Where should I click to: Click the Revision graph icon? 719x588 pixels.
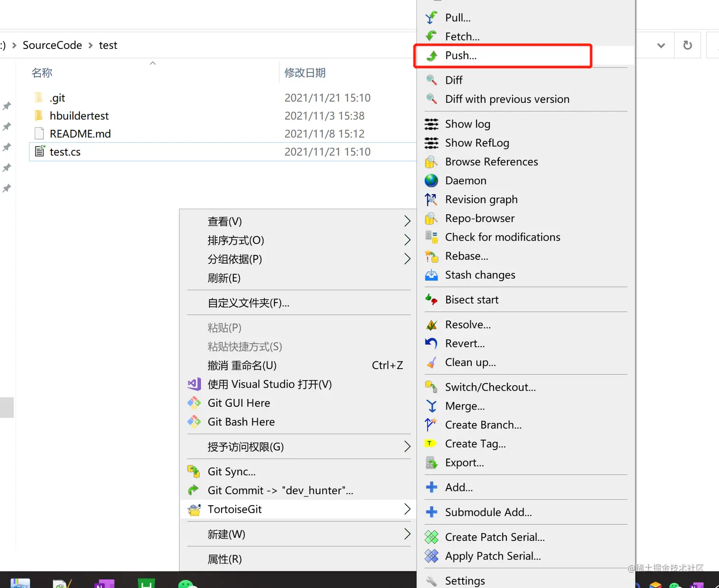click(431, 199)
